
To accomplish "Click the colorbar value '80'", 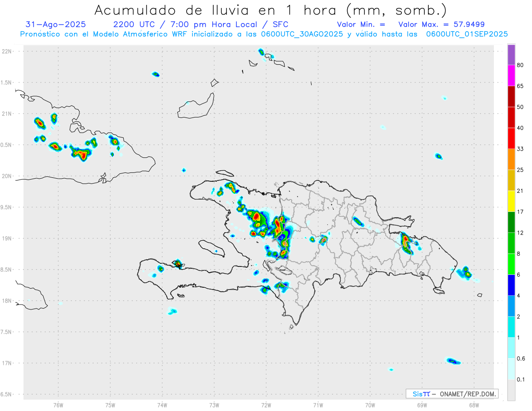I will pos(520,65).
